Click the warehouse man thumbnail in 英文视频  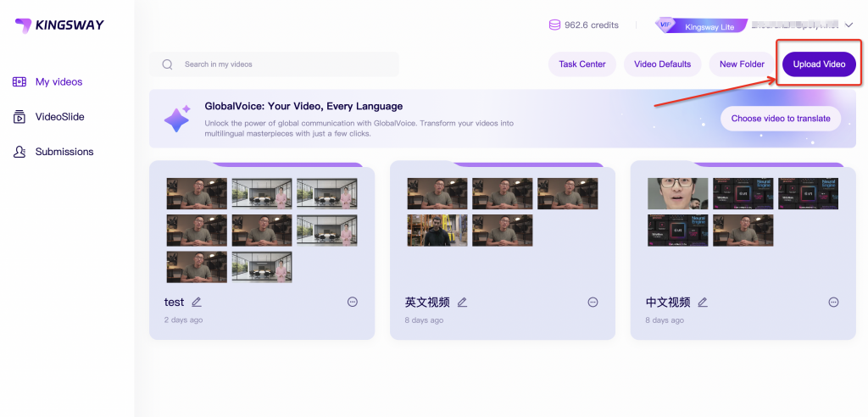pos(437,231)
